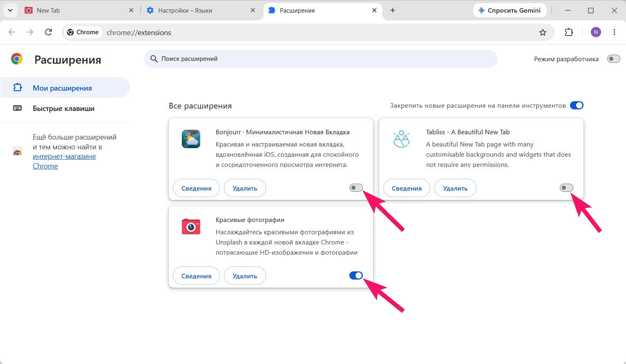The height and width of the screenshot is (364, 626).
Task: Turn on Режим разработчика switch
Action: 613,59
